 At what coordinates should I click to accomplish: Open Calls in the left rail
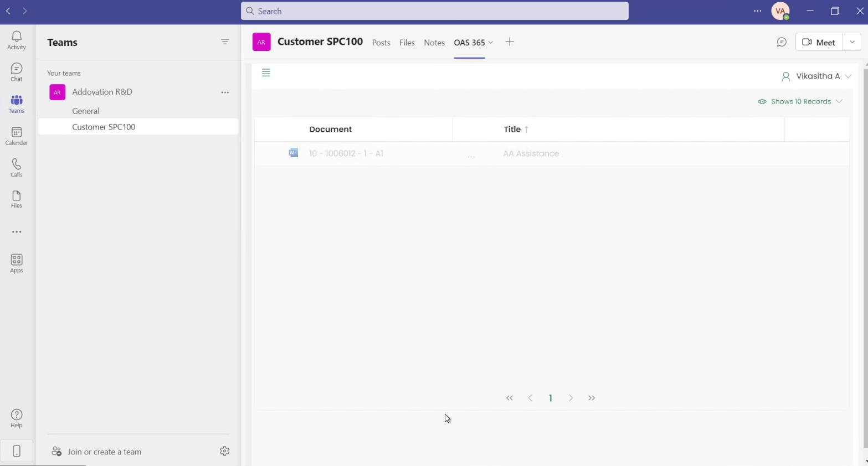click(17, 168)
